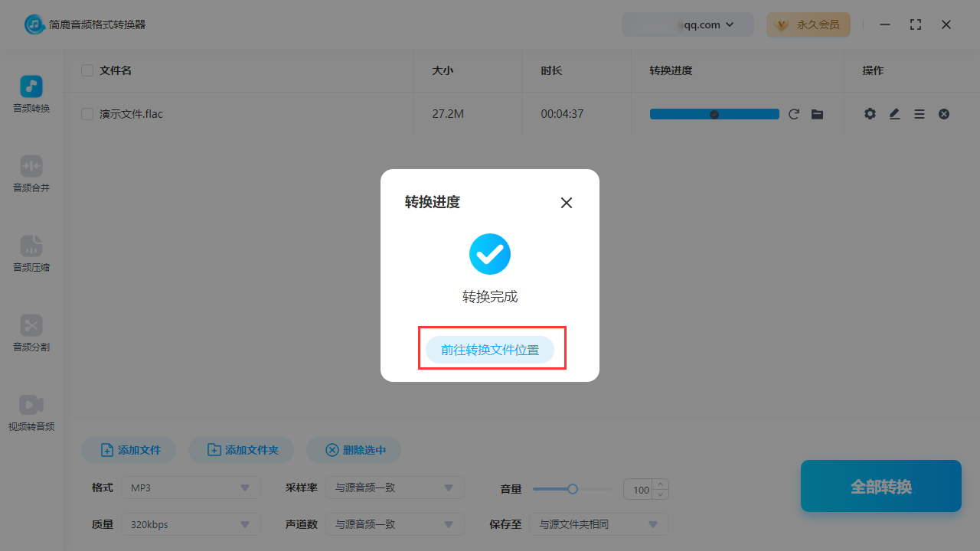
Task: Open the 格式 MP3 format dropdown
Action: pyautogui.click(x=190, y=487)
